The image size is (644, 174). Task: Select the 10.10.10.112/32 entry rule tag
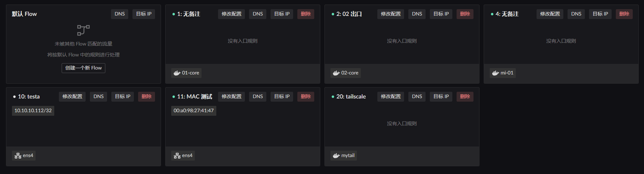(x=33, y=111)
